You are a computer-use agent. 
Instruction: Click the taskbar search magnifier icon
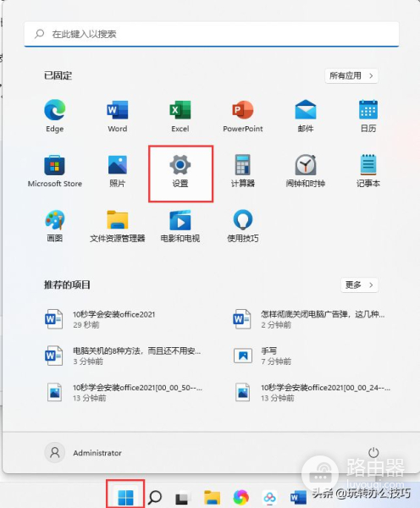pyautogui.click(x=155, y=497)
